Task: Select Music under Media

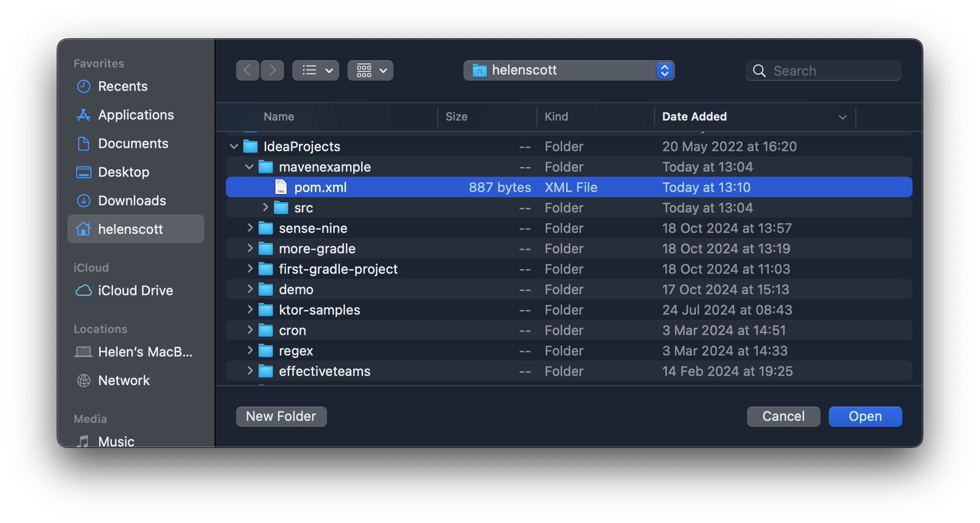Action: click(x=116, y=440)
